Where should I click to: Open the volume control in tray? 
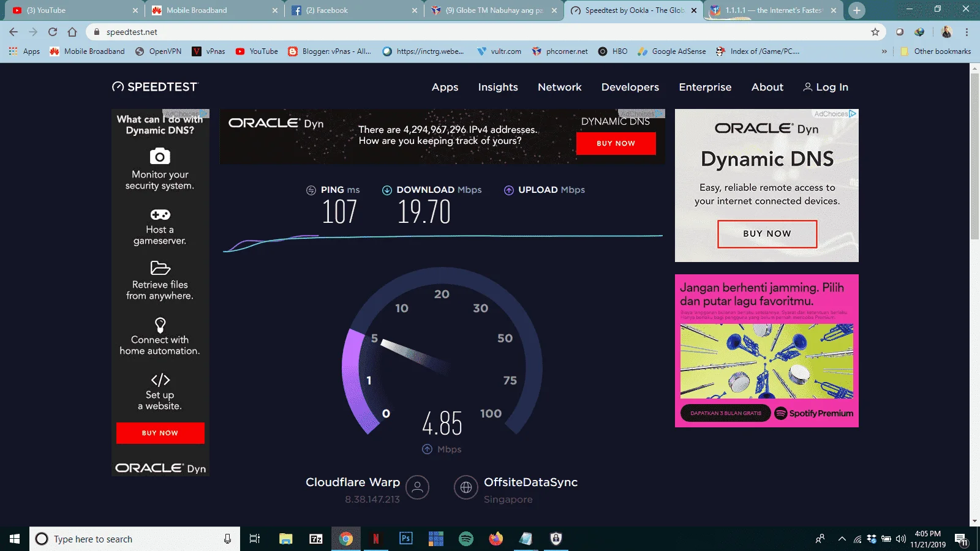point(901,539)
